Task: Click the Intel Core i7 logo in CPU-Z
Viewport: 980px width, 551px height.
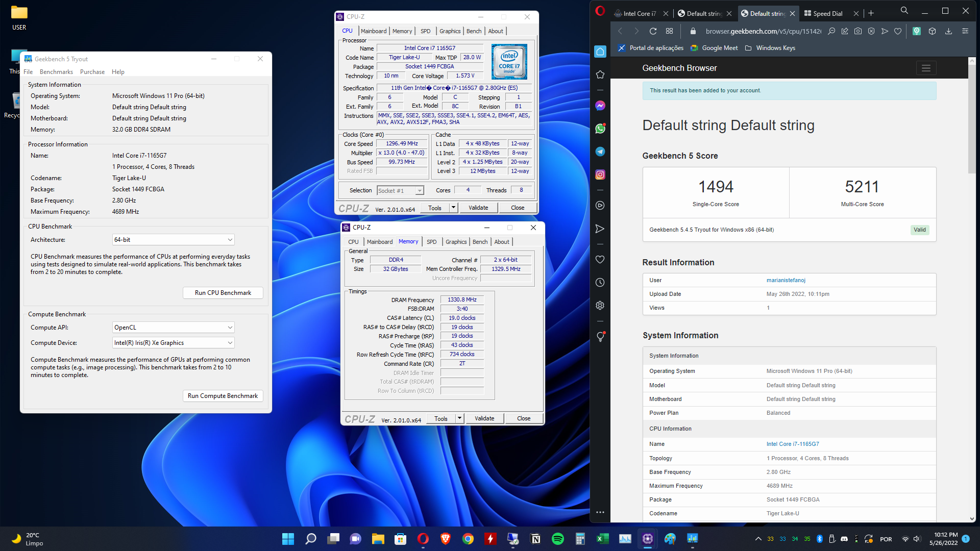Action: [509, 62]
